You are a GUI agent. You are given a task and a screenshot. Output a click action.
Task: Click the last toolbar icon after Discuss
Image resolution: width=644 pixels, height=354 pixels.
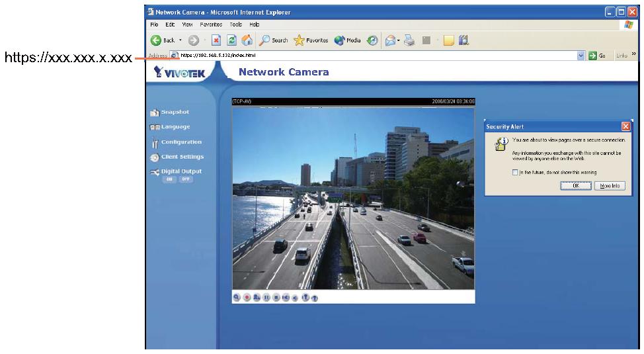[463, 40]
